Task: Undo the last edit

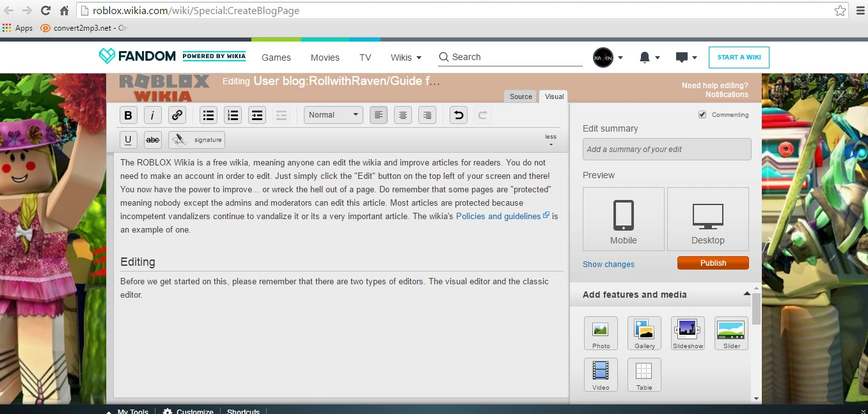Action: coord(458,115)
